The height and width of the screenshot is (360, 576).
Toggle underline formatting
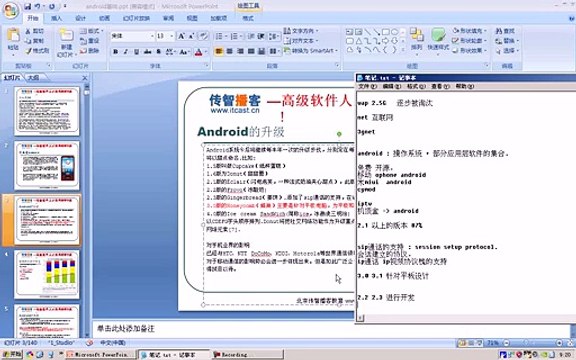coord(136,52)
